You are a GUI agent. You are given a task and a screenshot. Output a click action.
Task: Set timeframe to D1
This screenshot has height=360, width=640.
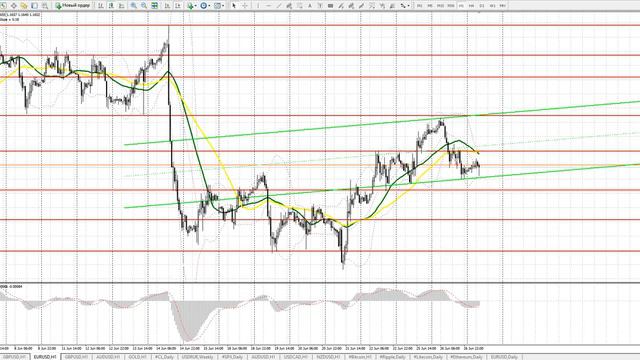tap(482, 6)
